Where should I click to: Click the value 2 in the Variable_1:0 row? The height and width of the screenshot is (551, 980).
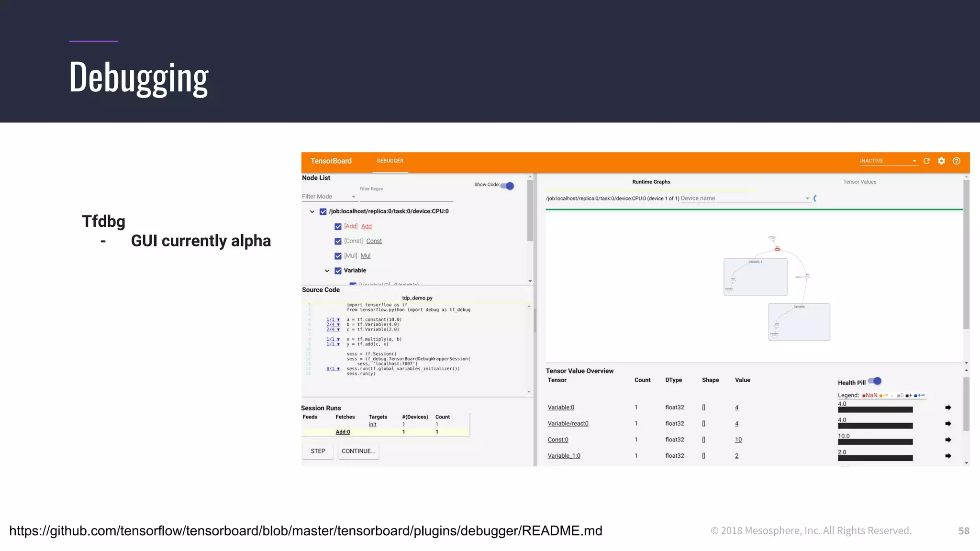(737, 456)
